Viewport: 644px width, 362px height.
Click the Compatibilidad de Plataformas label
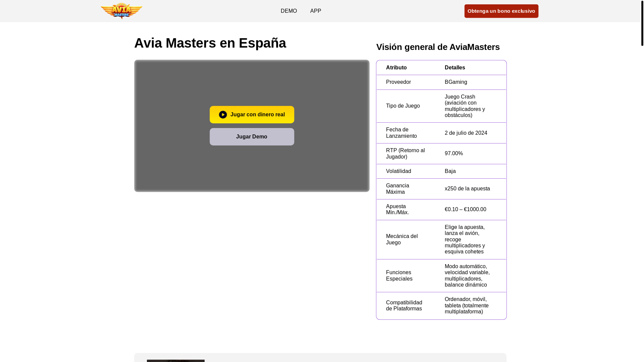tap(404, 306)
